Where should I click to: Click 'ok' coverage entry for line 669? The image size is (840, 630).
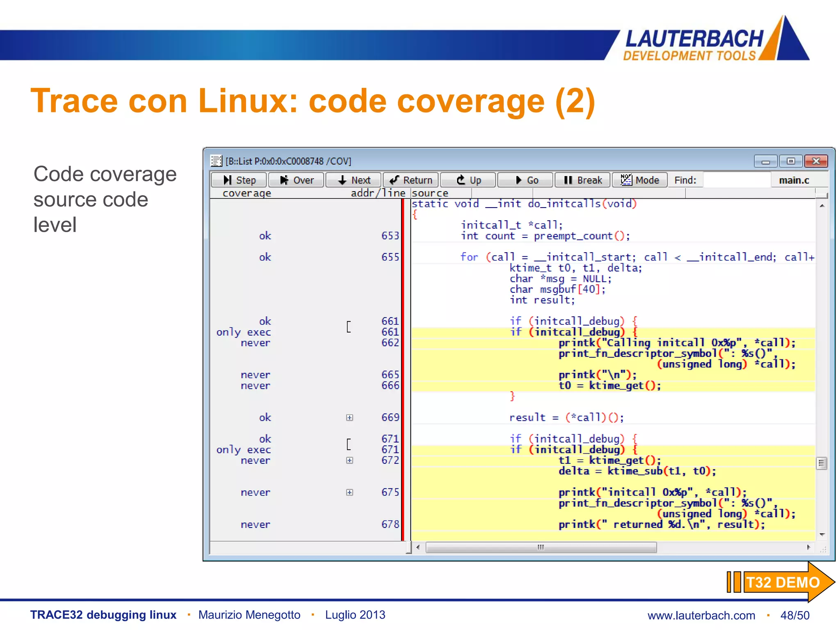pyautogui.click(x=265, y=418)
